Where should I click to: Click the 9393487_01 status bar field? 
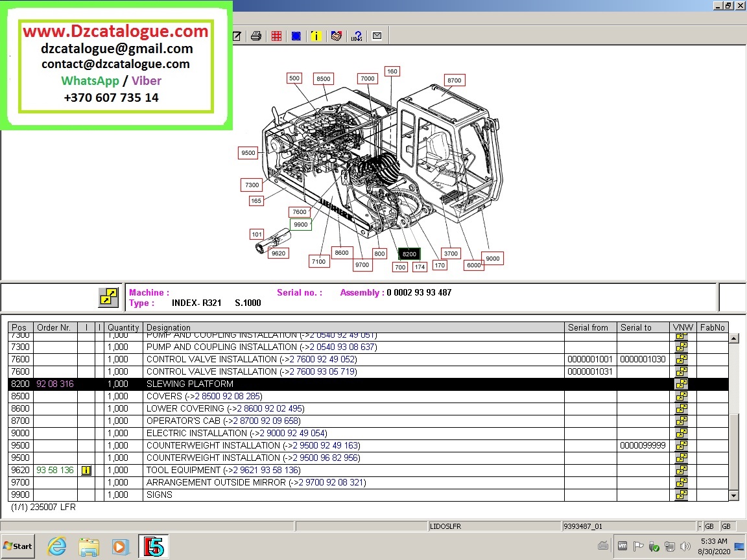point(629,526)
